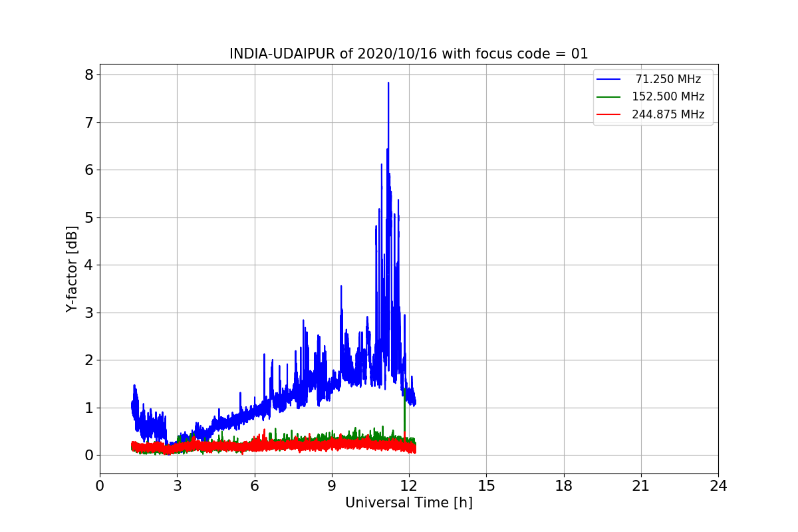Screen dimensions: 798x532
Task: Click x-axis tick label 15
Action: click(486, 486)
